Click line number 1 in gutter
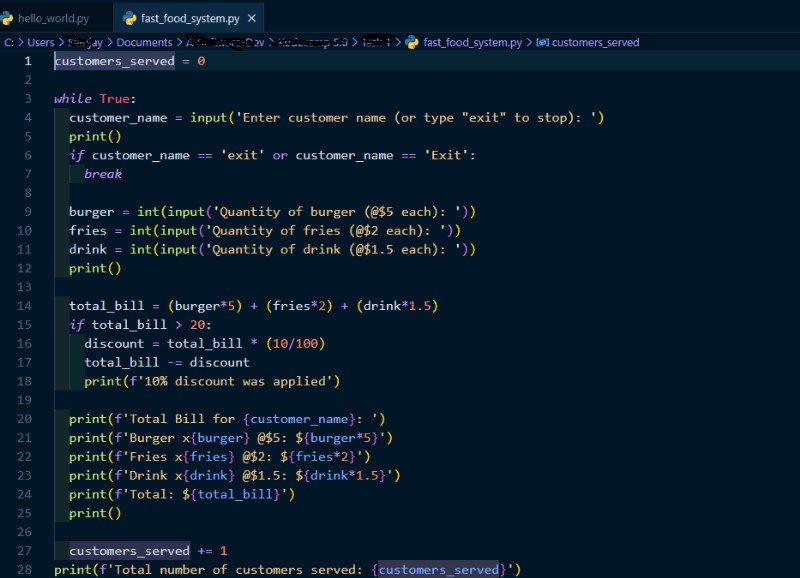Image resolution: width=800 pixels, height=578 pixels. pyautogui.click(x=28, y=61)
